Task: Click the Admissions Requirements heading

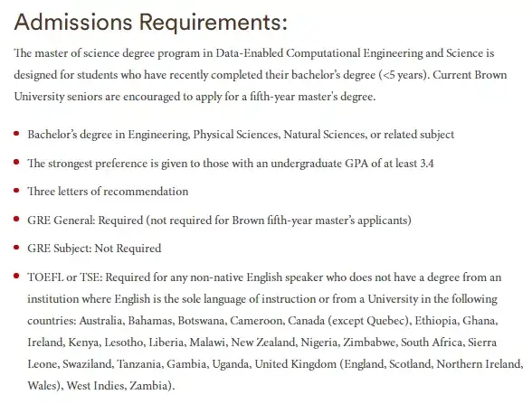Action: click(150, 23)
